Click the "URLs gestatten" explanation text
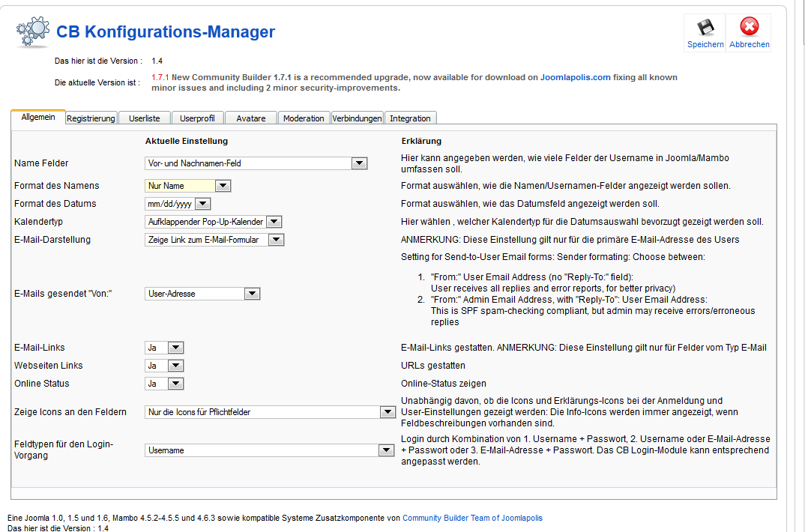805x532 pixels. point(432,365)
